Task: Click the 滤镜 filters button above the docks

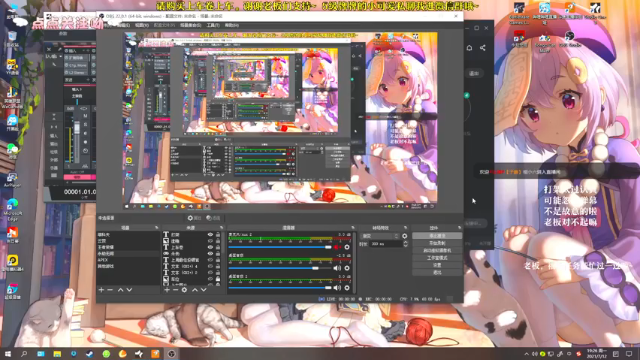Action: 213,218
